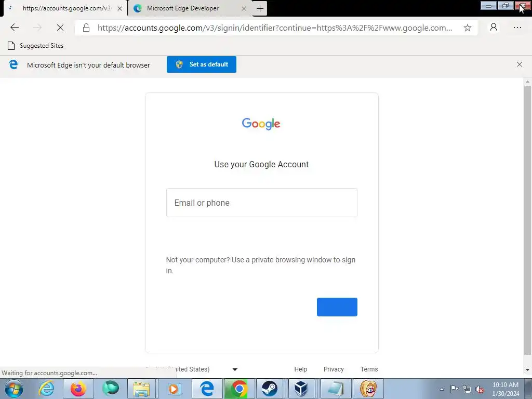Image resolution: width=532 pixels, height=399 pixels.
Task: Dismiss the default browser notification bar
Action: 519,64
